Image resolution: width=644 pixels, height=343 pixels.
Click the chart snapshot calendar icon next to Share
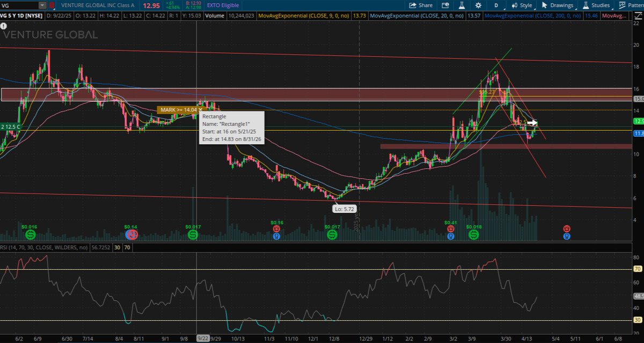(446, 5)
